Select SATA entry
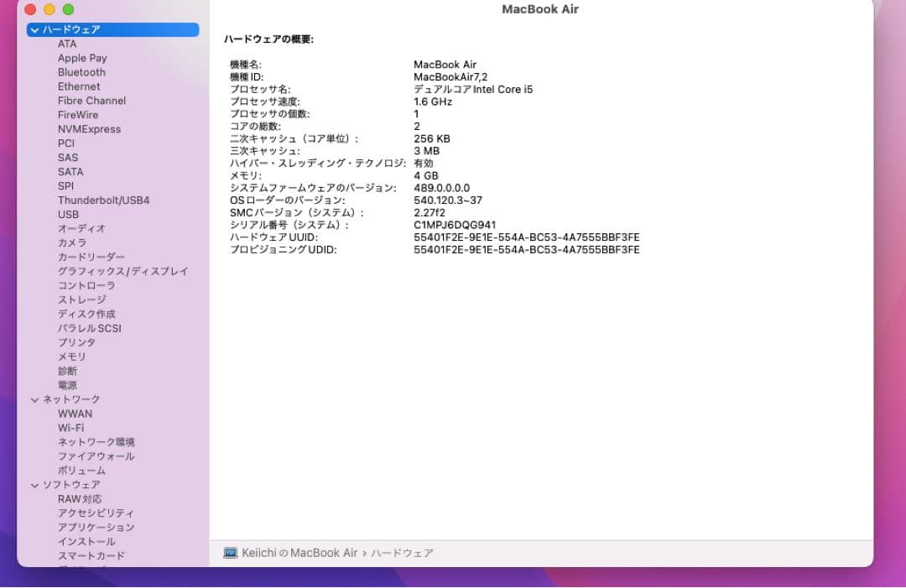The image size is (906, 588). tap(70, 172)
